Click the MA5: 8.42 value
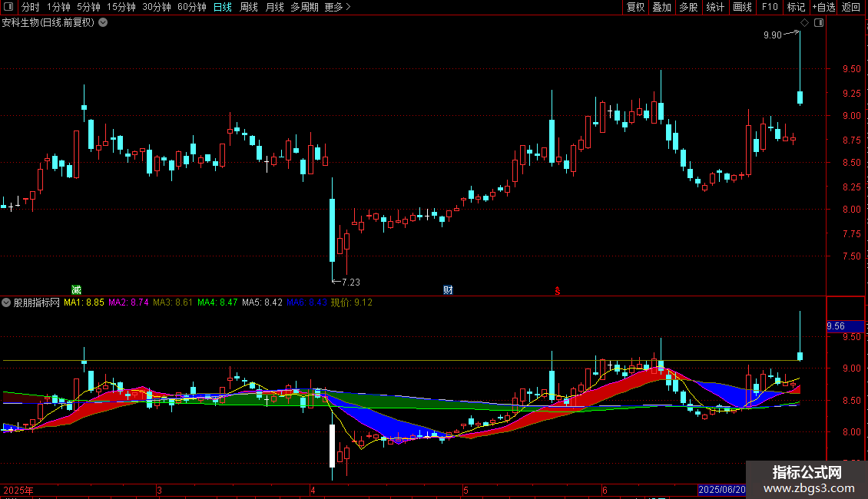Screen dimensions: 868x499 263,302
